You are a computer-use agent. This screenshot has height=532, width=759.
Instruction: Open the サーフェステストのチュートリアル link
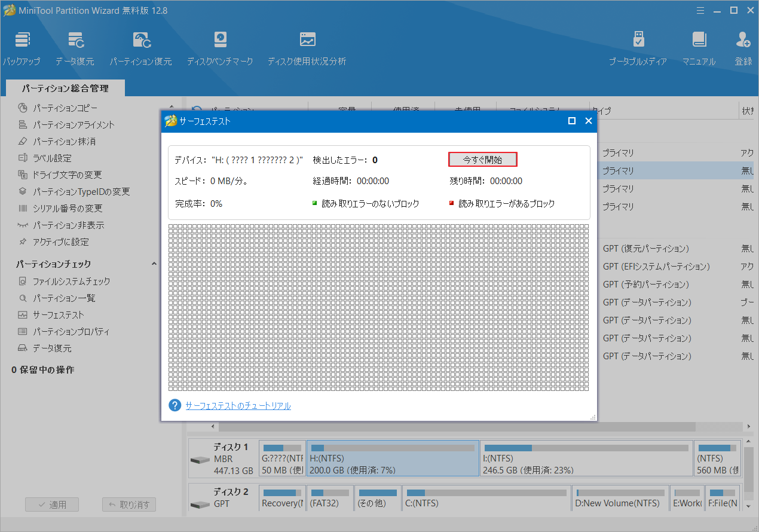[x=237, y=405]
